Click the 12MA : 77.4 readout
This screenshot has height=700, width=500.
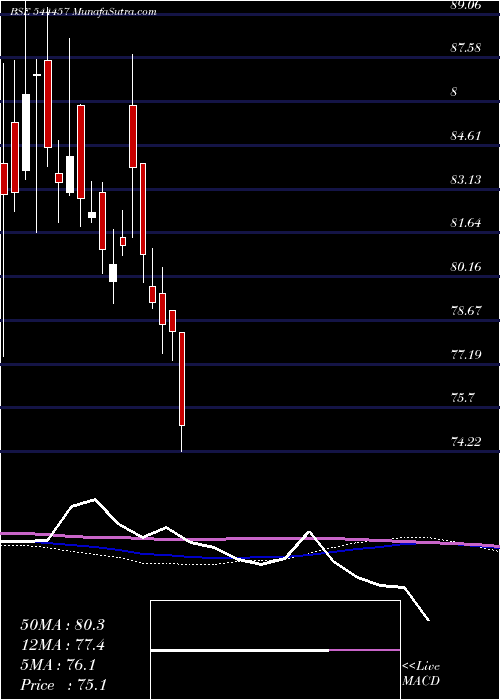click(63, 645)
